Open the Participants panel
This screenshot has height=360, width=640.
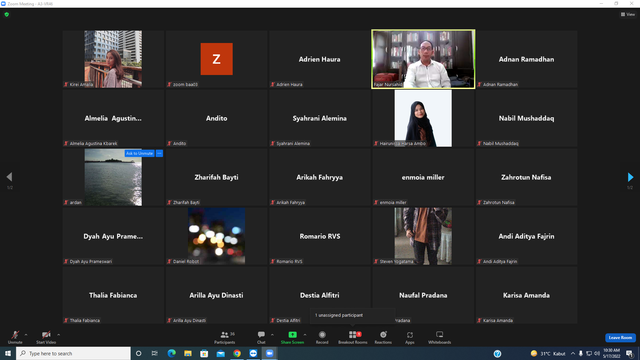(x=224, y=337)
